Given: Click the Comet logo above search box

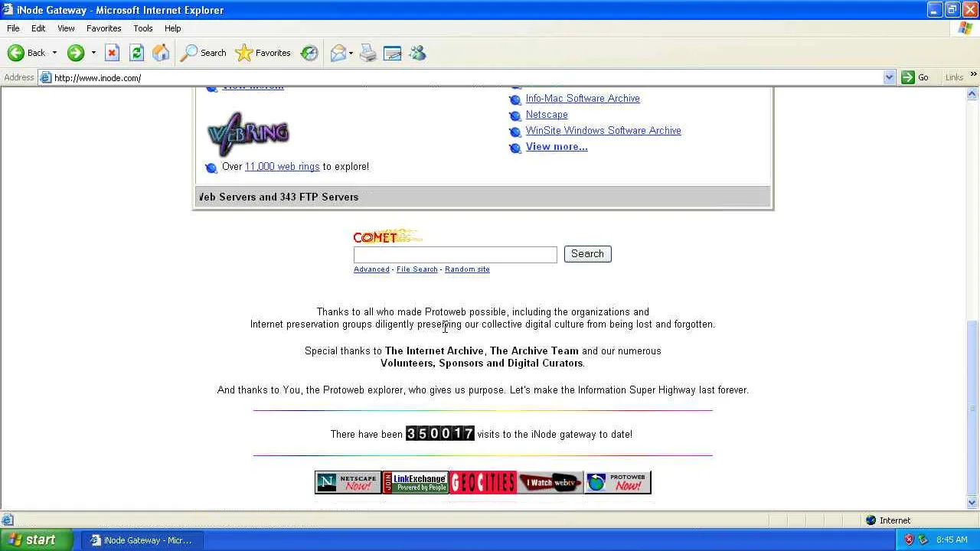Looking at the screenshot, I should point(387,236).
